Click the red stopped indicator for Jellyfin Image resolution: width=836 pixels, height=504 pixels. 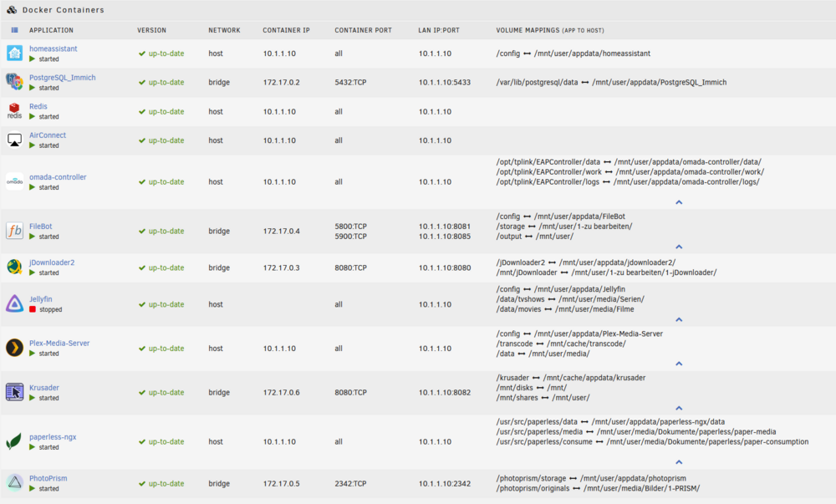33,309
